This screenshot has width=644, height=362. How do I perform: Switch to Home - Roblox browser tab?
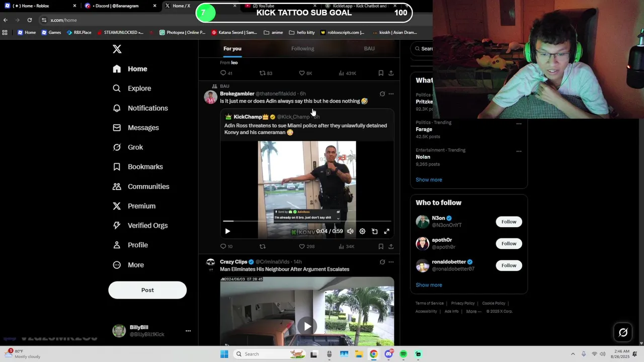click(x=39, y=6)
